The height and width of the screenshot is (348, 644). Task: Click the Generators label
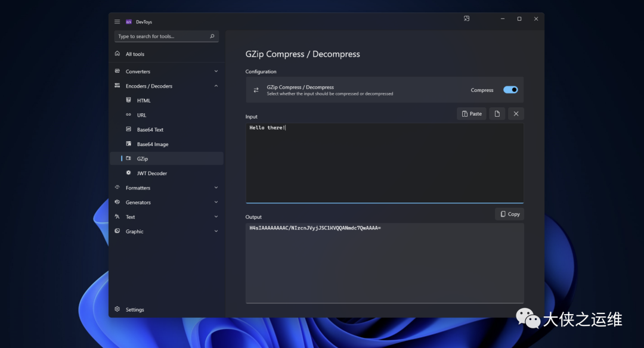pyautogui.click(x=138, y=203)
